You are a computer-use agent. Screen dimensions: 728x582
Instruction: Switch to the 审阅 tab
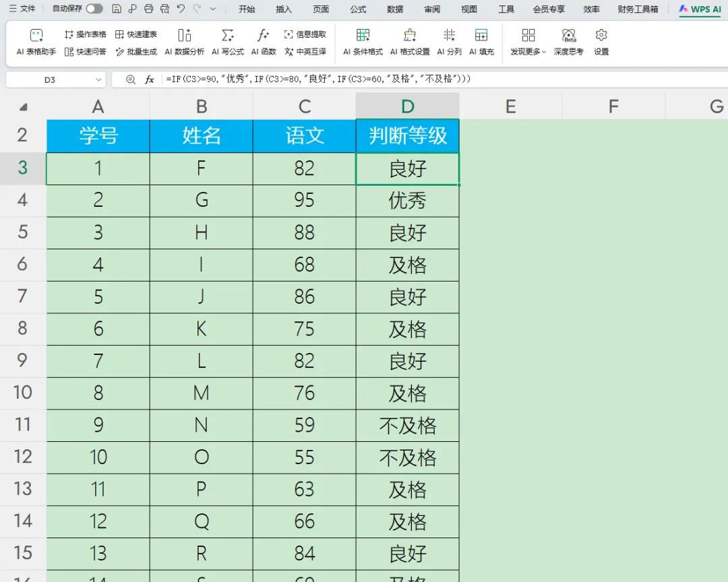tap(432, 9)
